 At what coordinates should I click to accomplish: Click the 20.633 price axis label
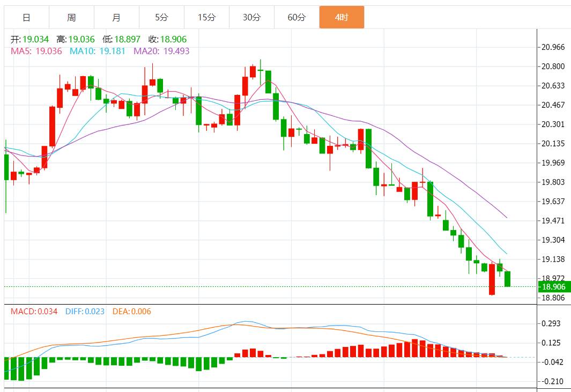[x=553, y=86]
